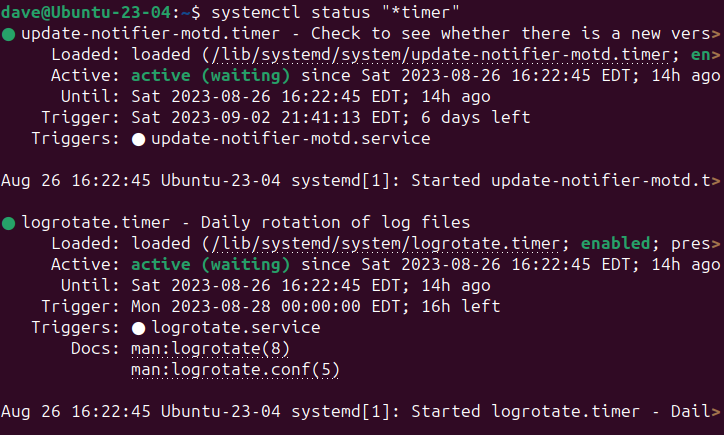
Task: Click truncation arrow after 'Started update-notifier-motd.t'
Action: (x=716, y=181)
